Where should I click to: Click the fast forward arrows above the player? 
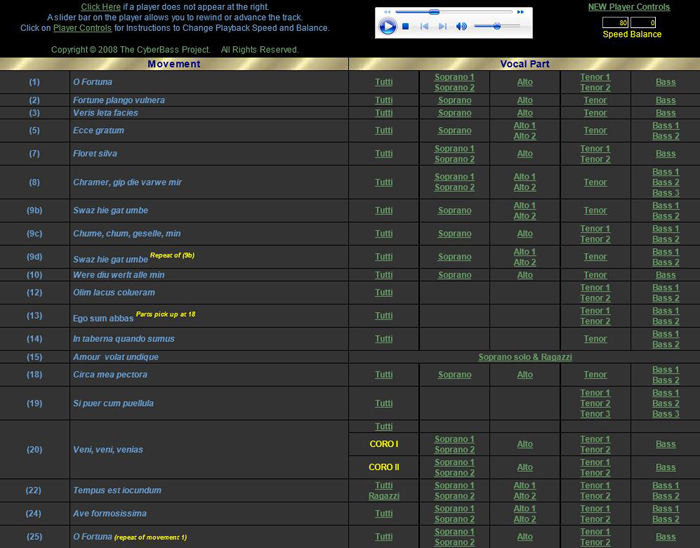pos(520,12)
